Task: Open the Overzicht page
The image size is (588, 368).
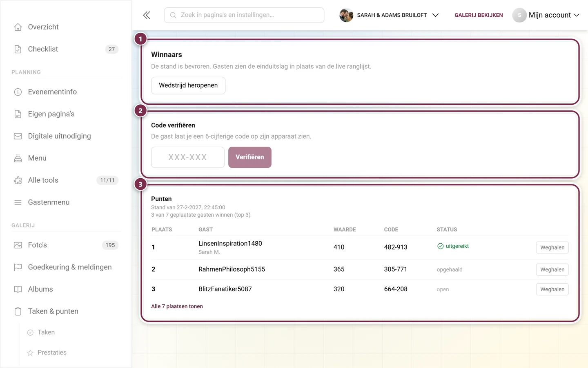Action: [x=43, y=27]
